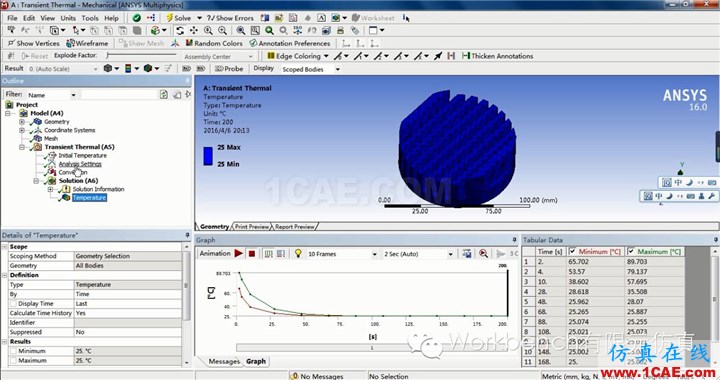
Task: Click the Probe tool
Action: (x=229, y=68)
